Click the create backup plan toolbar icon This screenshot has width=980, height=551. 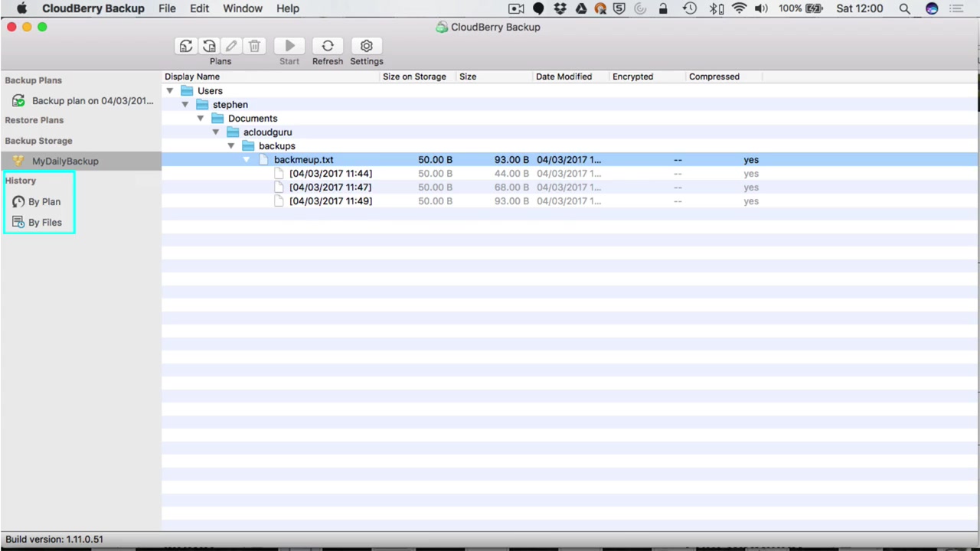[186, 46]
